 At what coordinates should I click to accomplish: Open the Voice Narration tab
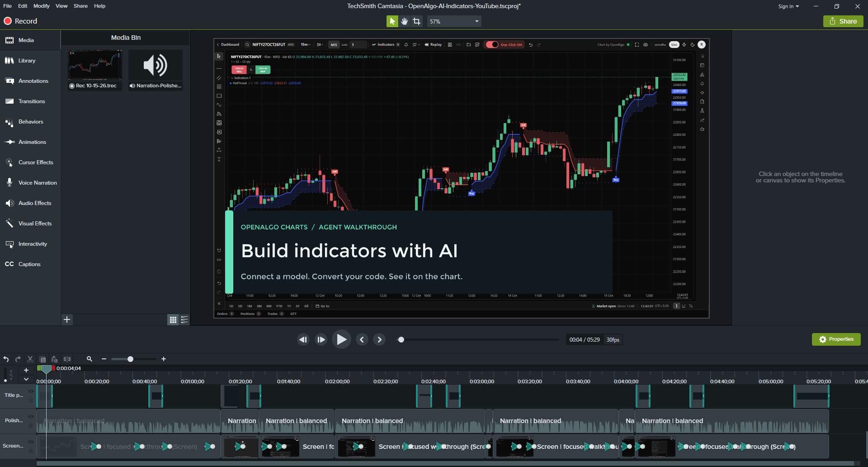[30, 183]
